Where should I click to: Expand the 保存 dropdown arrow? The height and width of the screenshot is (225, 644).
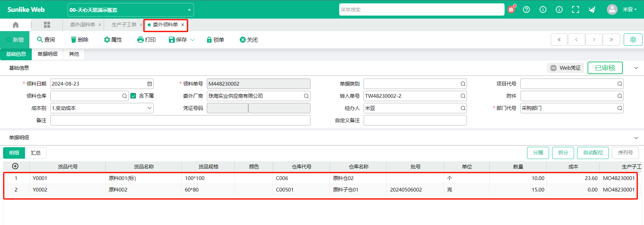(193, 40)
